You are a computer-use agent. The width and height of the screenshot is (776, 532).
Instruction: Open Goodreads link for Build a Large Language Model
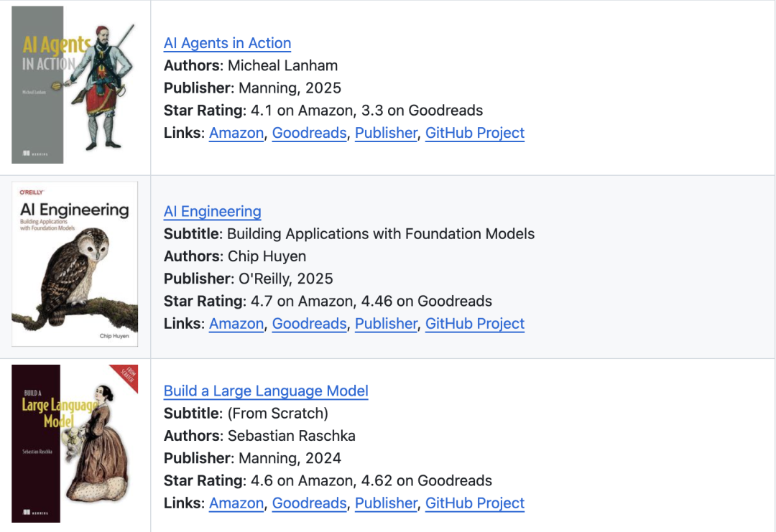point(309,503)
